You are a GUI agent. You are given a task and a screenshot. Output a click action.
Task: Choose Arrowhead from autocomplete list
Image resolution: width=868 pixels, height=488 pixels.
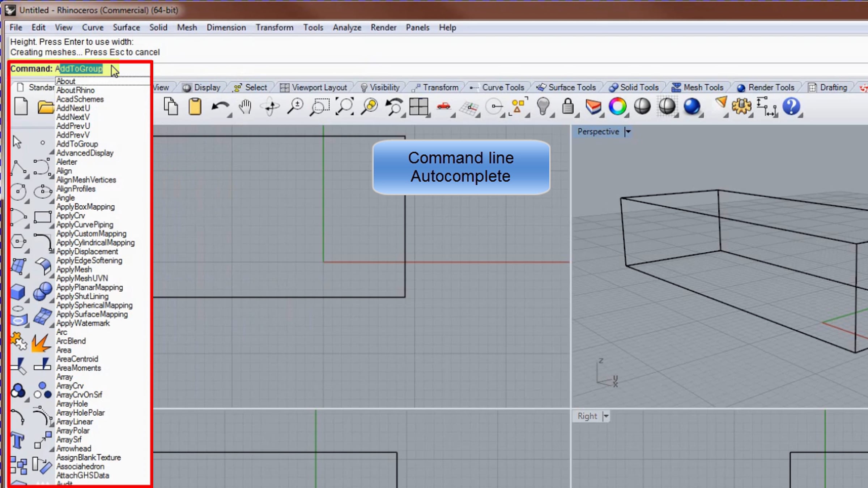click(73, 449)
